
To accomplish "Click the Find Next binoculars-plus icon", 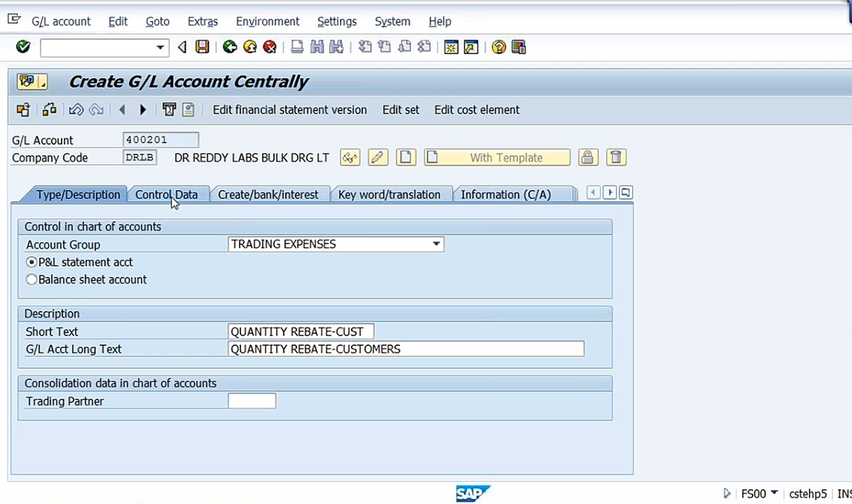I will [x=336, y=47].
